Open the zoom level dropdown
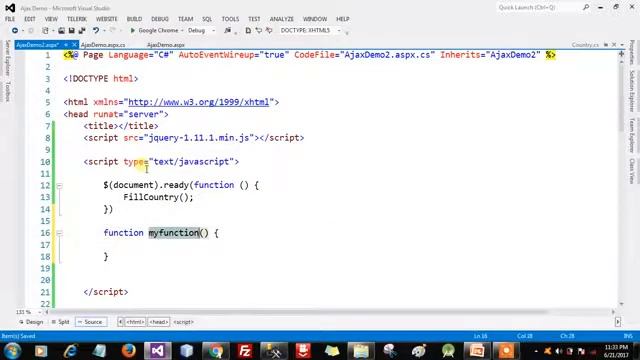 39,312
